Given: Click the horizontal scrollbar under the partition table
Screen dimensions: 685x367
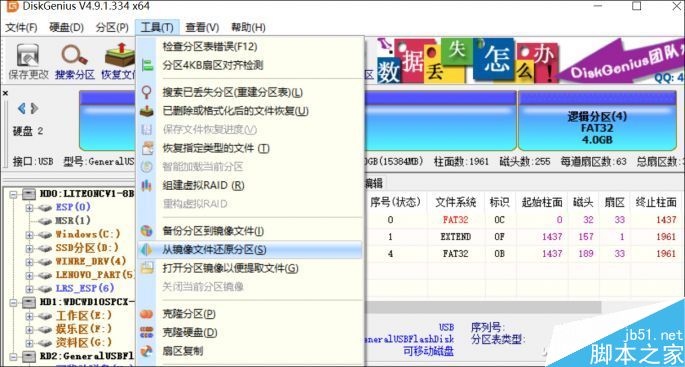Looking at the screenshot, I should pyautogui.click(x=483, y=306).
